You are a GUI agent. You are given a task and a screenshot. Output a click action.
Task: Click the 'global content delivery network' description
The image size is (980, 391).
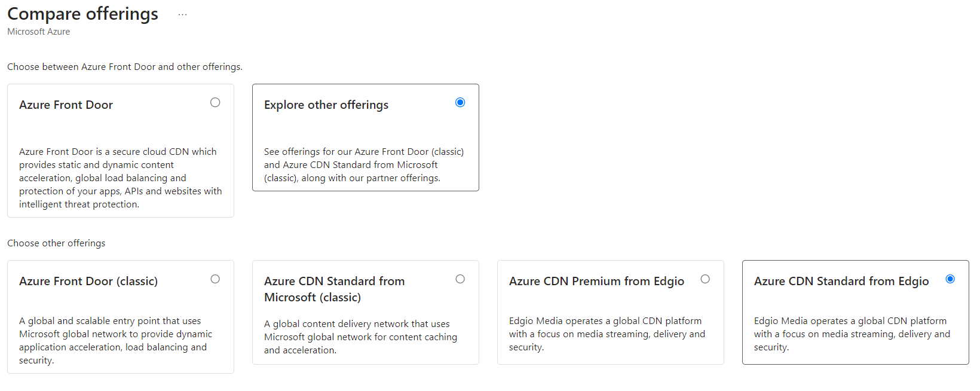tap(361, 337)
